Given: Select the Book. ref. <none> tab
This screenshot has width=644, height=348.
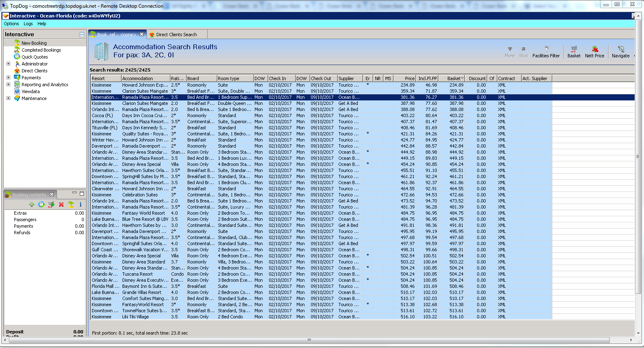Looking at the screenshot, I should click(x=116, y=35).
